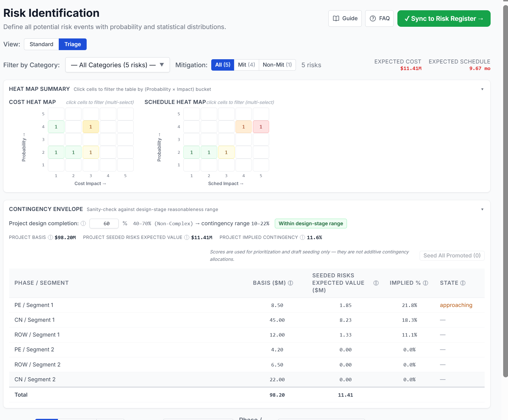The width and height of the screenshot is (508, 420).
Task: Click the ROW / Segment 1 row label
Action: (x=37, y=335)
